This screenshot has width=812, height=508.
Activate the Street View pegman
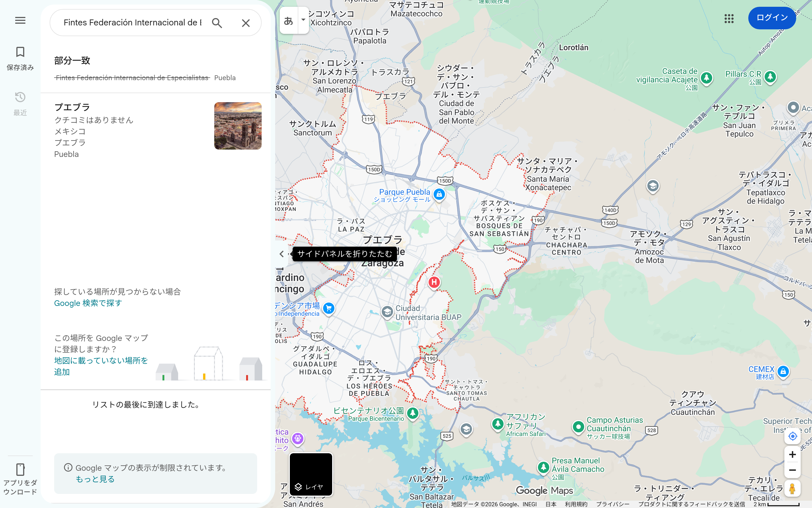(793, 489)
